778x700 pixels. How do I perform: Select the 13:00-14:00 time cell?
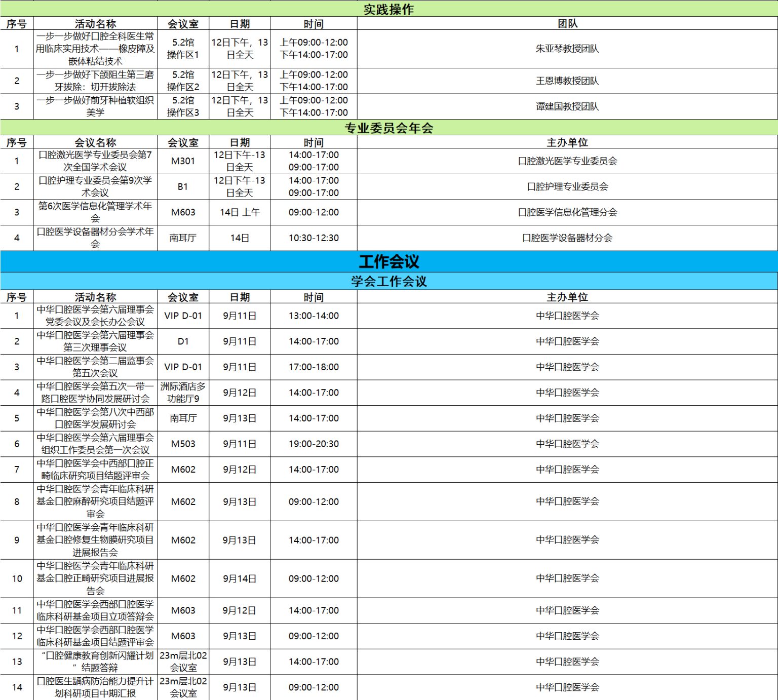coord(314,316)
